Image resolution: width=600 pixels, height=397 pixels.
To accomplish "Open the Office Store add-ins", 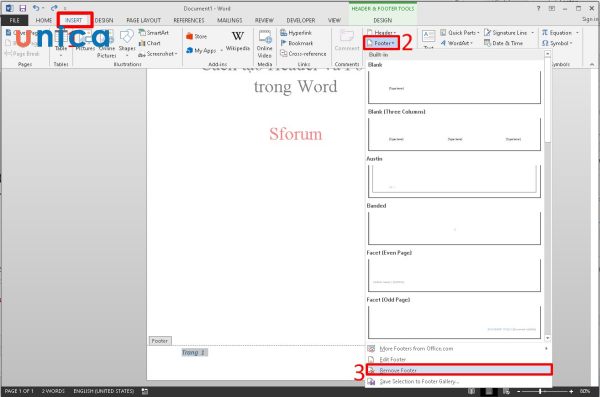I will coord(196,36).
